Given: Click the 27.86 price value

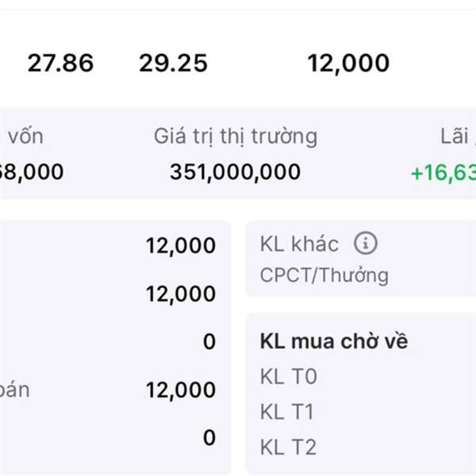Looking at the screenshot, I should click(x=60, y=63).
